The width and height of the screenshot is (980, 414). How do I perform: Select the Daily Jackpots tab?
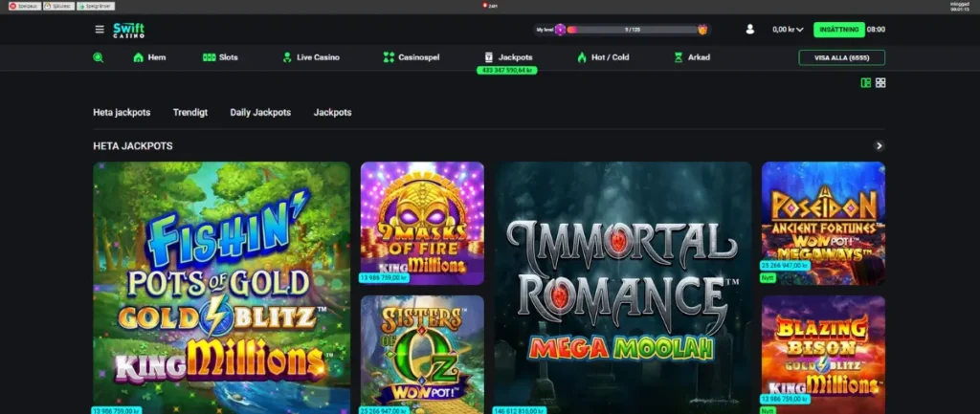coord(260,113)
